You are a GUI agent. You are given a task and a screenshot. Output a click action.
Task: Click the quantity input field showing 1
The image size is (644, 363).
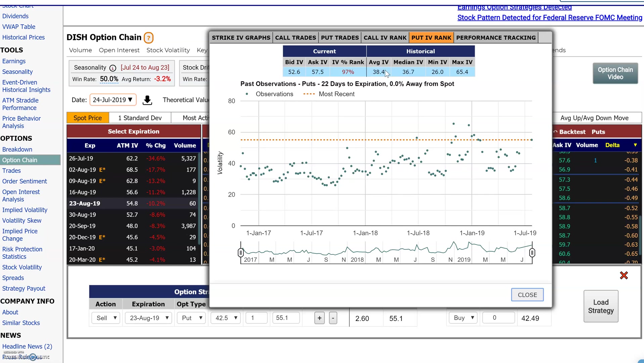[257, 318]
